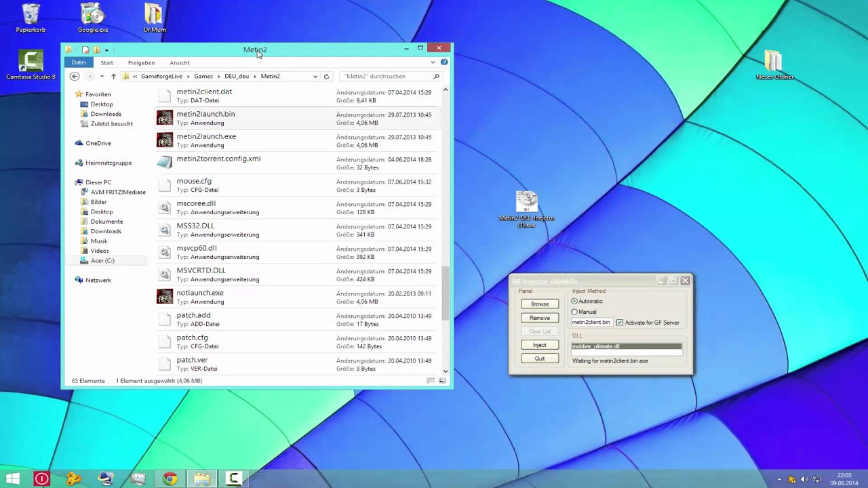Viewport: 868px width, 488px height.
Task: Select Heimnetzgruppe in the navigation pane
Action: (108, 163)
